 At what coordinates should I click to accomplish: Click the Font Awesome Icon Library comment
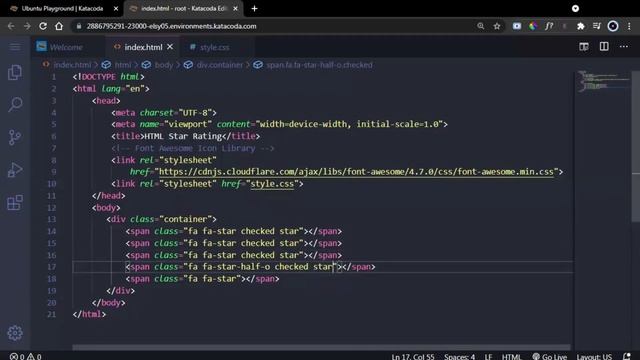pyautogui.click(x=193, y=148)
